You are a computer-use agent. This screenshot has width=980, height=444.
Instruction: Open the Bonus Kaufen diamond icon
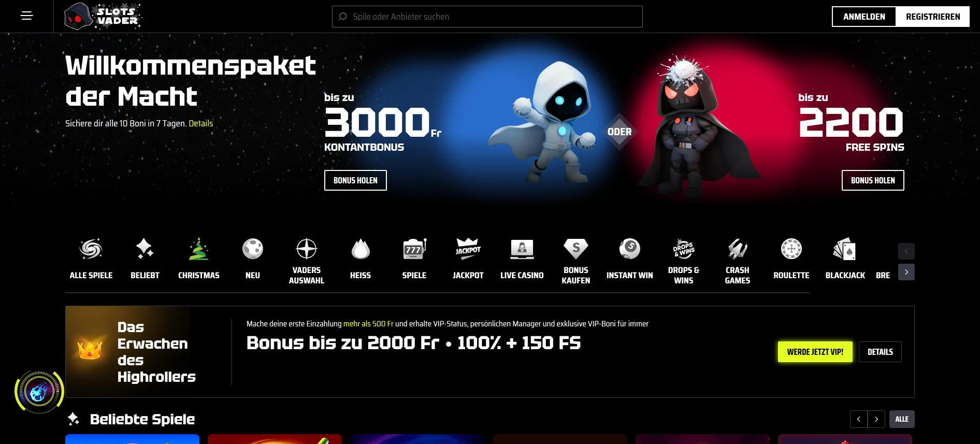click(576, 249)
